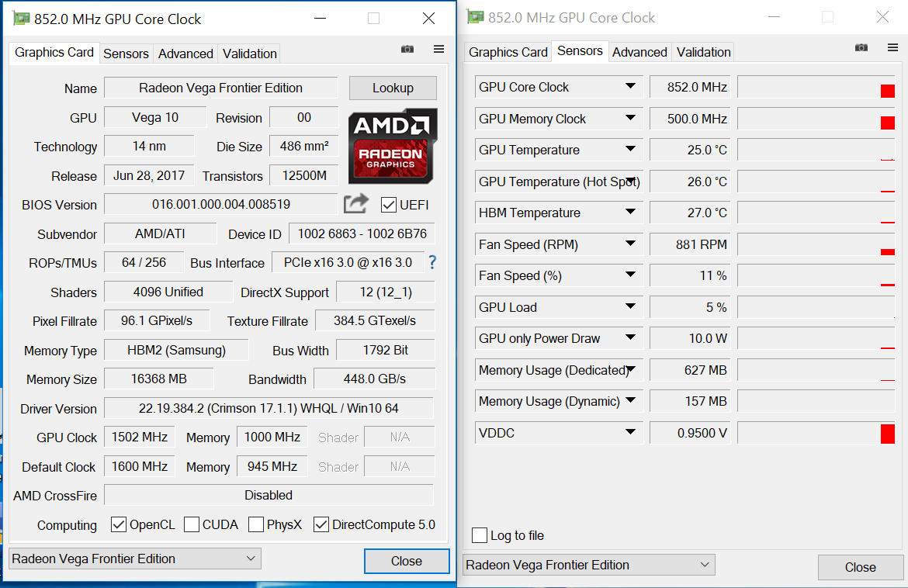This screenshot has width=908, height=588.
Task: Click the camera screenshot icon in left window
Action: click(407, 49)
